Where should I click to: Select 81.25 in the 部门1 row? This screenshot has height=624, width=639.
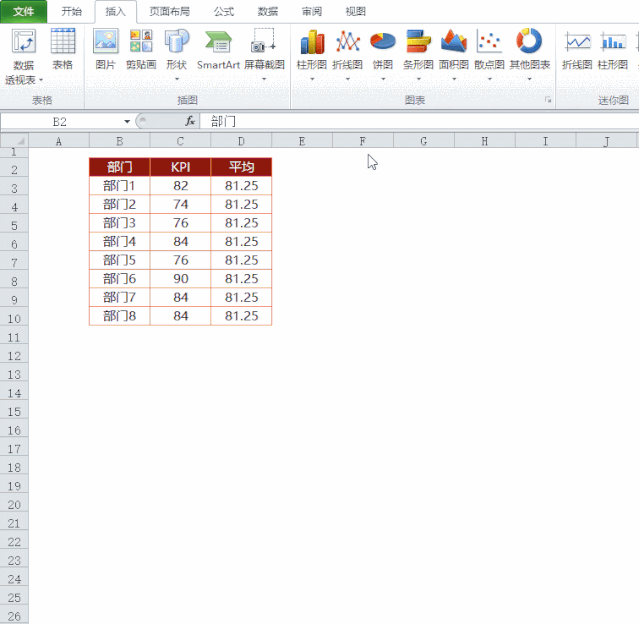click(x=241, y=186)
